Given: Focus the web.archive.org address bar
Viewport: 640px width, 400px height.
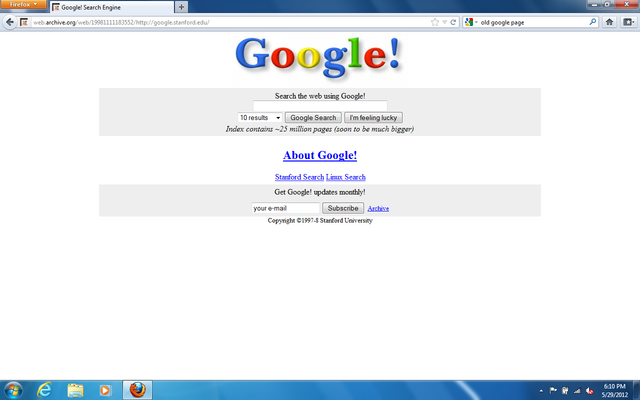Looking at the screenshot, I should [229, 22].
